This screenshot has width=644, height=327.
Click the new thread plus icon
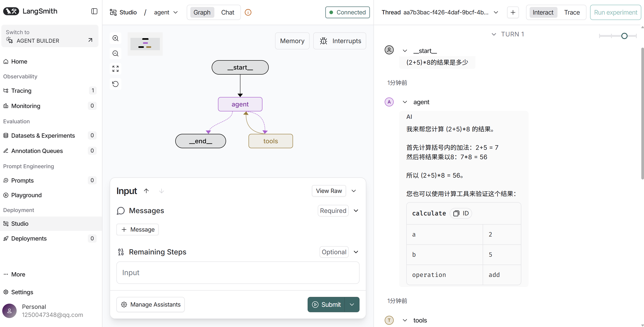point(513,12)
